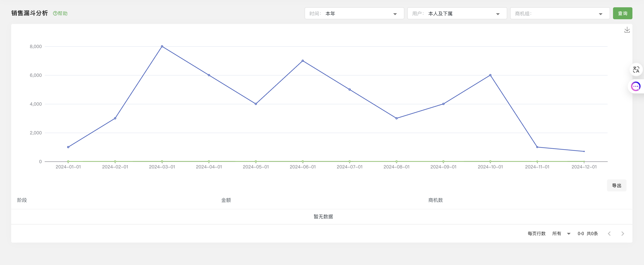Click the chart download icon

[x=627, y=30]
